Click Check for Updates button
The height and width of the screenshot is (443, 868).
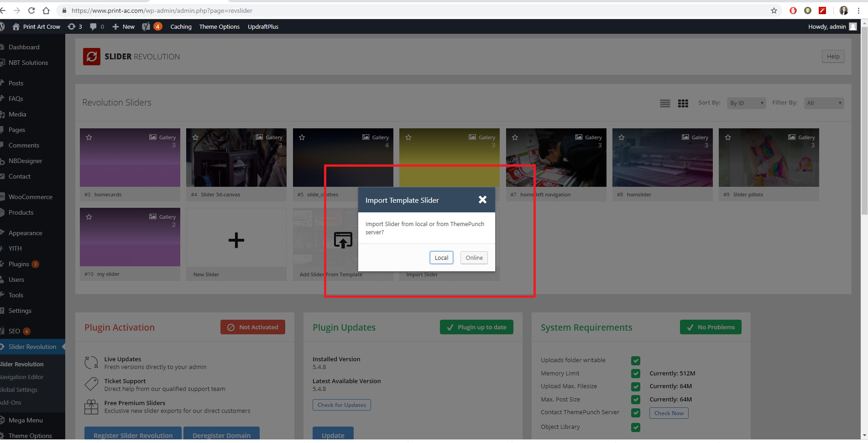click(341, 405)
